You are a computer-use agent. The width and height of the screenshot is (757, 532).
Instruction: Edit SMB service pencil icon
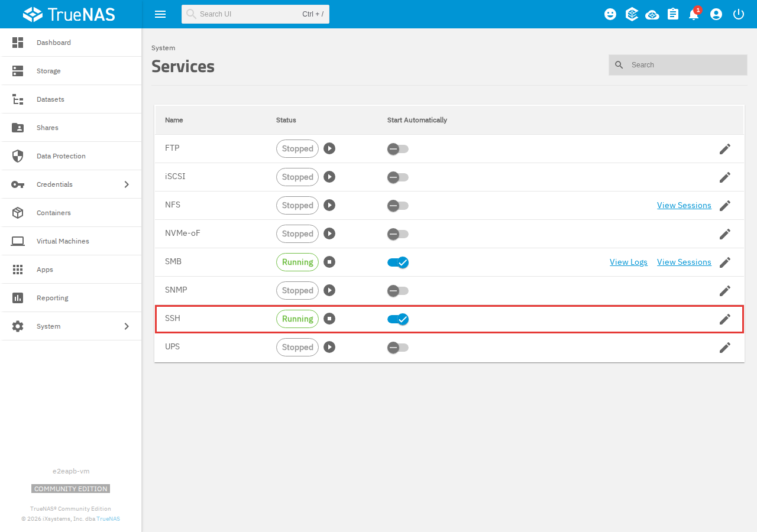[725, 262]
